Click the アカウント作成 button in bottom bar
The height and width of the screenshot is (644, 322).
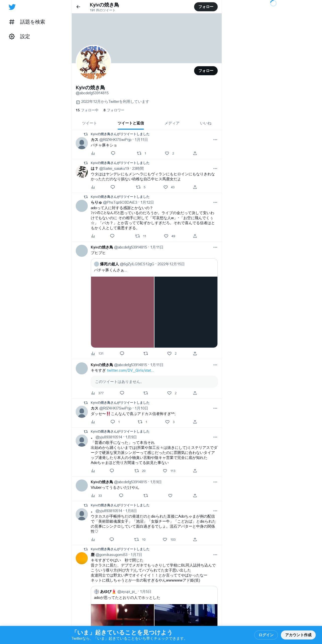[298, 635]
